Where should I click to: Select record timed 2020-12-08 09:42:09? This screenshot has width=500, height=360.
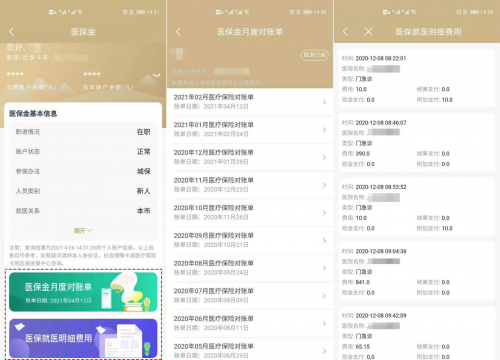pyautogui.click(x=417, y=333)
